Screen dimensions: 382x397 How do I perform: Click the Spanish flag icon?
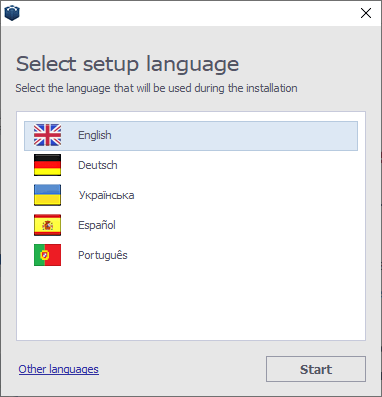tap(47, 225)
